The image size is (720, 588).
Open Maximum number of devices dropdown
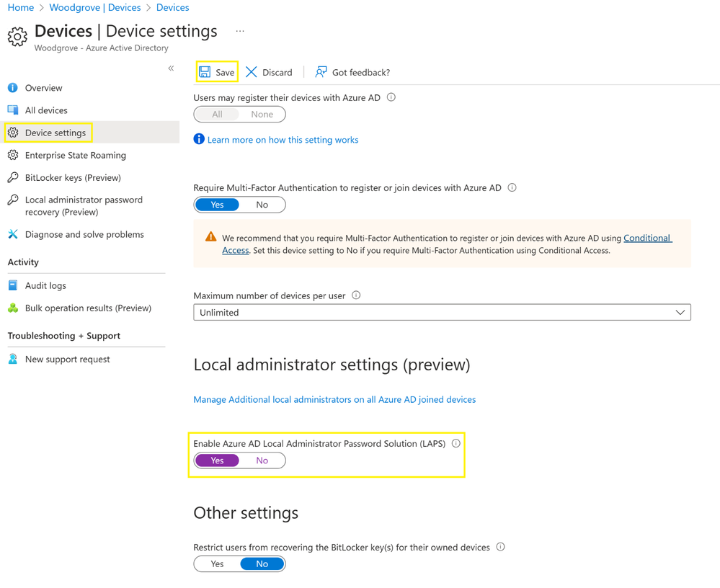[442, 313]
